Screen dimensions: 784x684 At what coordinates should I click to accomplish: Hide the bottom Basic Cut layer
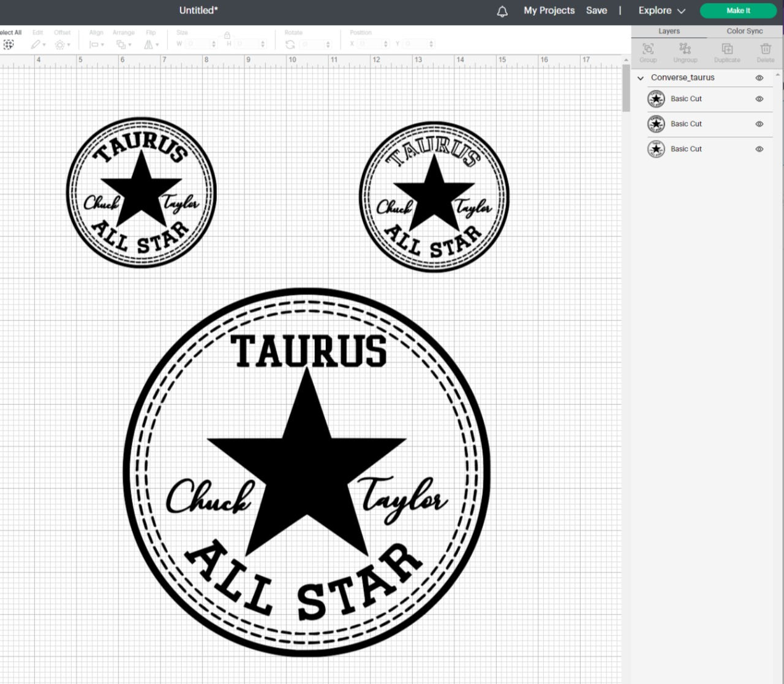[x=759, y=149]
